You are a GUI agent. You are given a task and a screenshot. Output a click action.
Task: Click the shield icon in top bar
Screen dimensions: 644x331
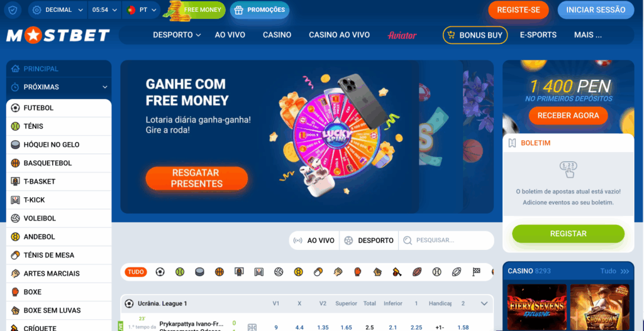[13, 10]
